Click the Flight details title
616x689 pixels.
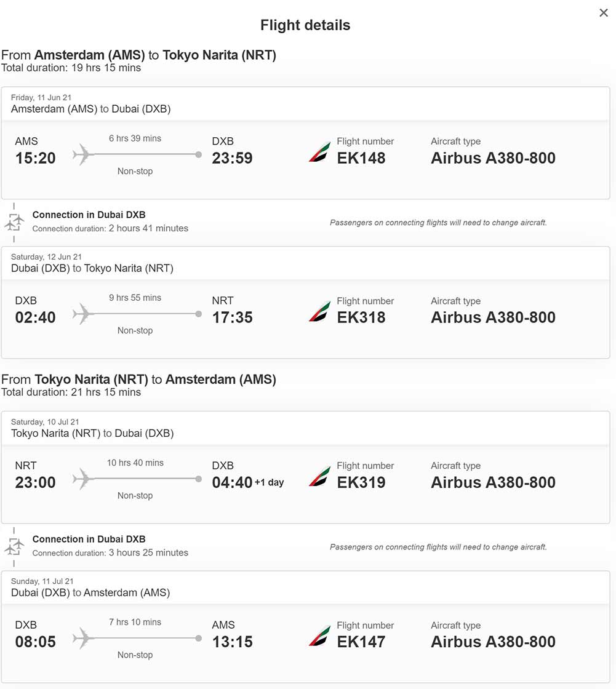(305, 25)
